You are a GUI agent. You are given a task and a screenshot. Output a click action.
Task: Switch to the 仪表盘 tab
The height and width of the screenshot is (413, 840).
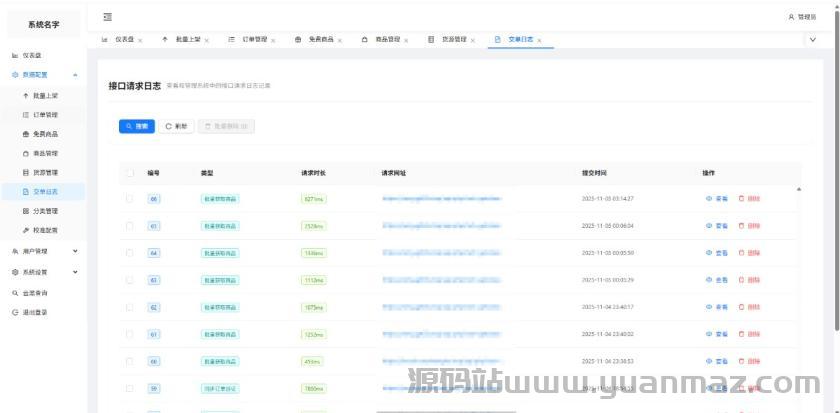click(x=124, y=40)
